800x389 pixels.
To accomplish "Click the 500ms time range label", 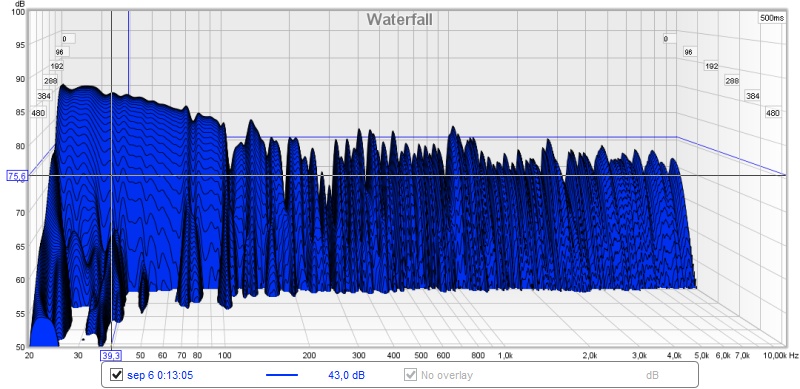I will tap(772, 18).
